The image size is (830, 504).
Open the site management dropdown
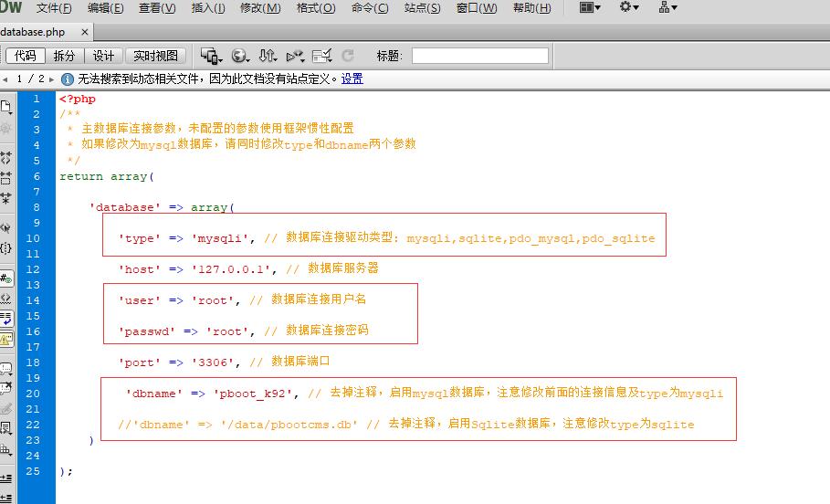(667, 8)
